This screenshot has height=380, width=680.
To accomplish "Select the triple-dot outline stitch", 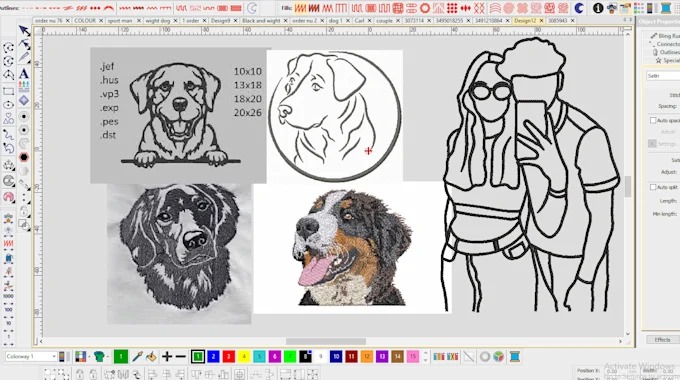I will pyautogui.click(x=95, y=8).
